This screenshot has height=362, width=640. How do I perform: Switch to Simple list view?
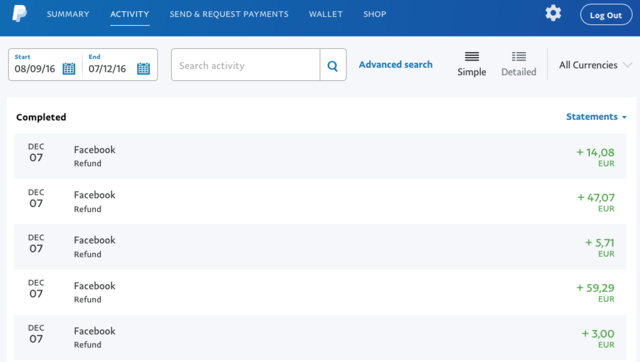tap(471, 64)
